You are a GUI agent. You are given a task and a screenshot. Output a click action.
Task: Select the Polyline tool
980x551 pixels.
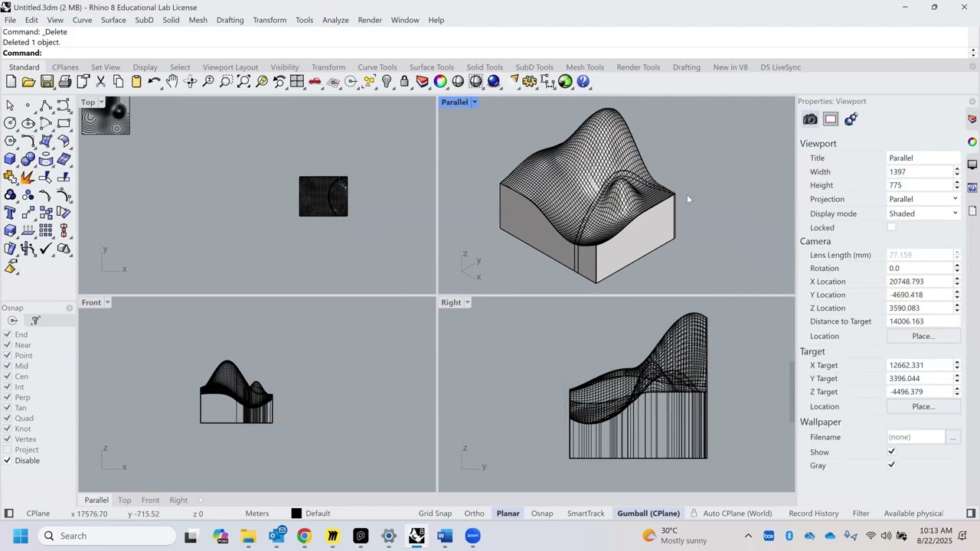pos(46,106)
